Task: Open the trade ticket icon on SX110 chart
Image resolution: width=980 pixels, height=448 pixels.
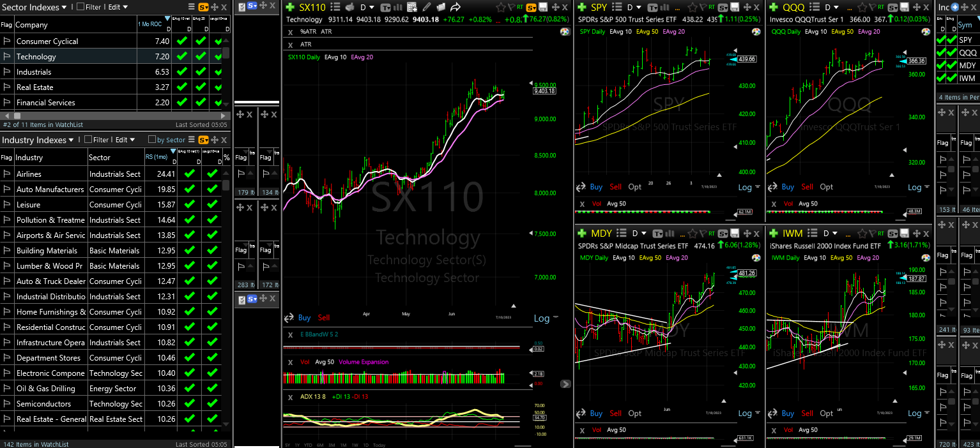Action: click(349, 8)
